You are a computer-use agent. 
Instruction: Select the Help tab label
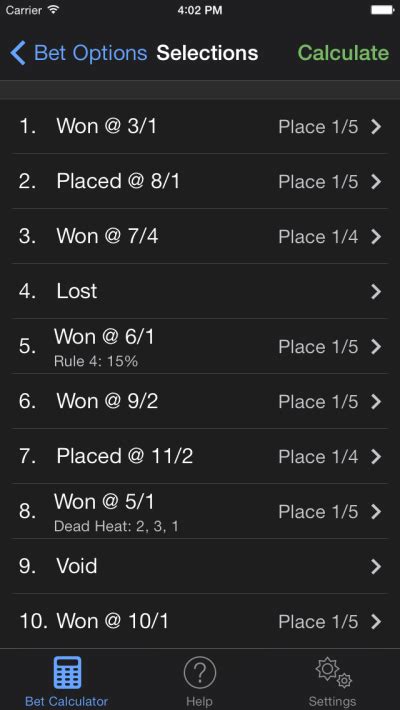[x=199, y=701]
